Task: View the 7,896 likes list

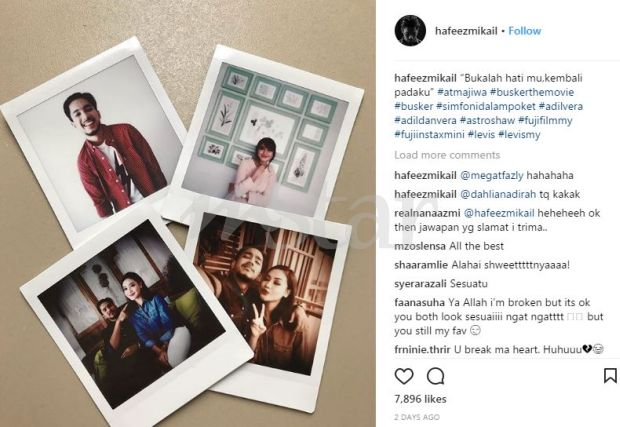Action: coord(420,399)
